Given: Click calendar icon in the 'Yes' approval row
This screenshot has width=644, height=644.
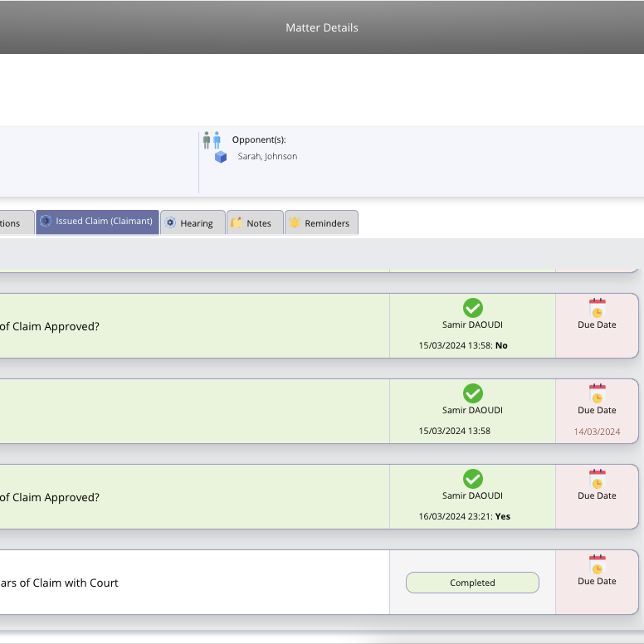Looking at the screenshot, I should coord(598,479).
